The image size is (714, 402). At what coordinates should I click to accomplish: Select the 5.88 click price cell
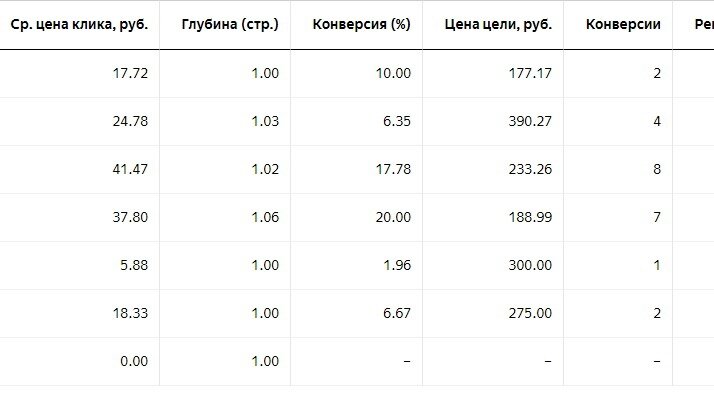134,265
